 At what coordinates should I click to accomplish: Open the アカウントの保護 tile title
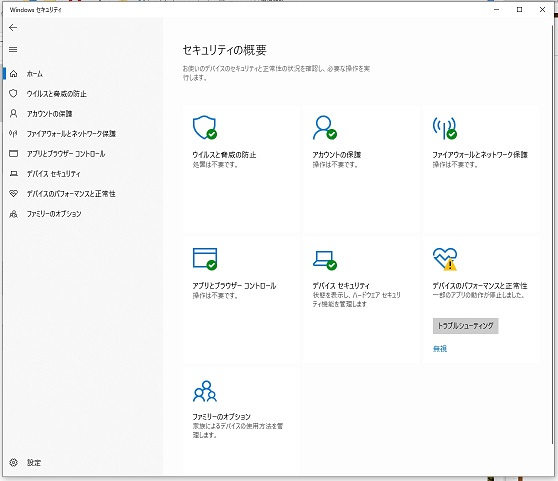336,154
